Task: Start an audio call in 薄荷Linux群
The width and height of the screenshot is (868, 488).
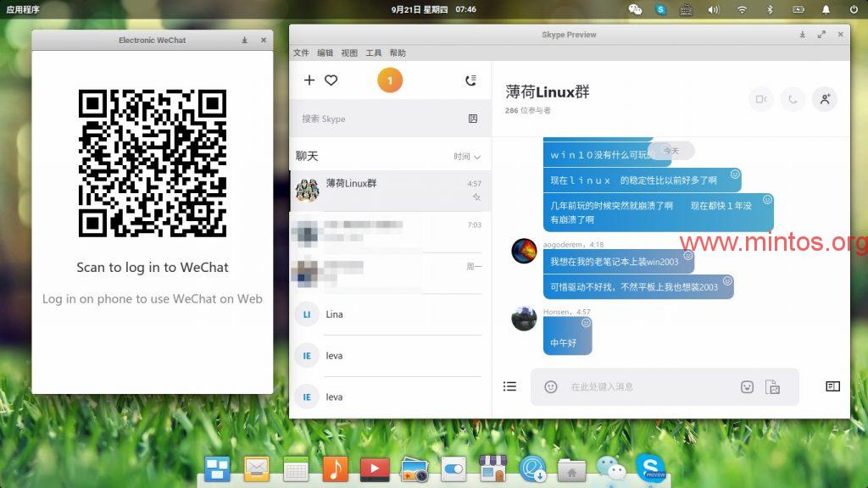Action: [793, 99]
